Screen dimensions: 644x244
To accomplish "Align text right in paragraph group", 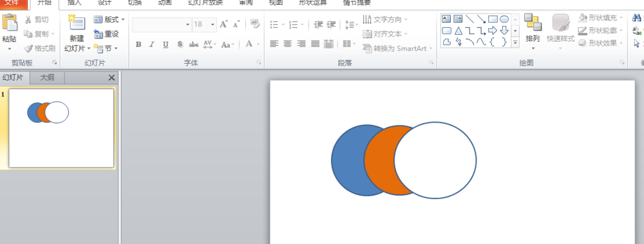I will [301, 44].
